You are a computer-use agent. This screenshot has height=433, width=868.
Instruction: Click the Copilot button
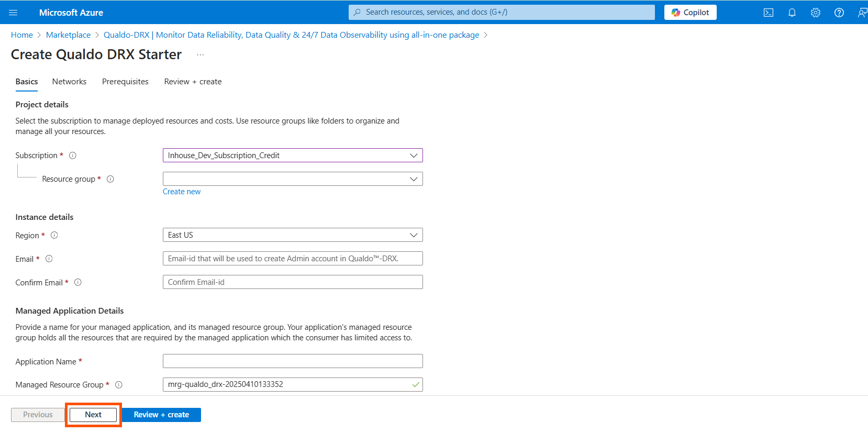click(690, 12)
